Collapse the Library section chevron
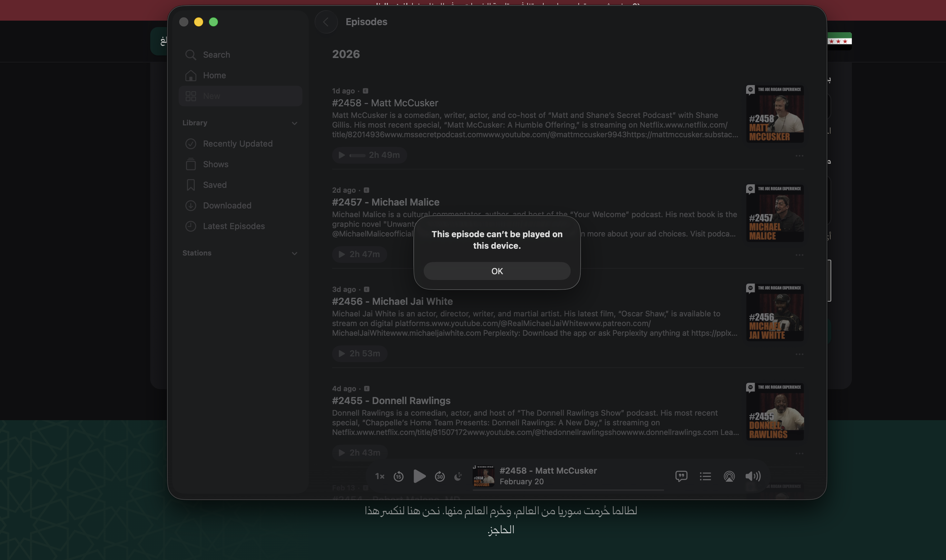This screenshot has width=946, height=560. pyautogui.click(x=294, y=123)
